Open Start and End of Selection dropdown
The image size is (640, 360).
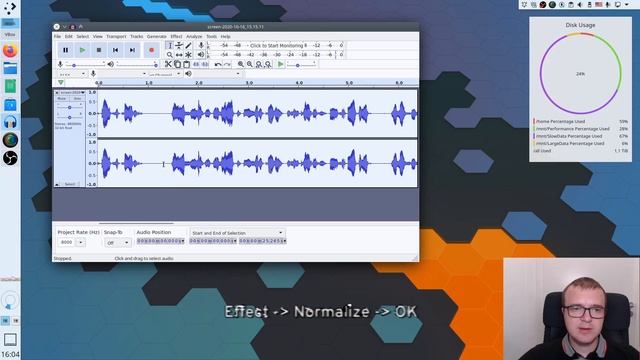tap(237, 233)
